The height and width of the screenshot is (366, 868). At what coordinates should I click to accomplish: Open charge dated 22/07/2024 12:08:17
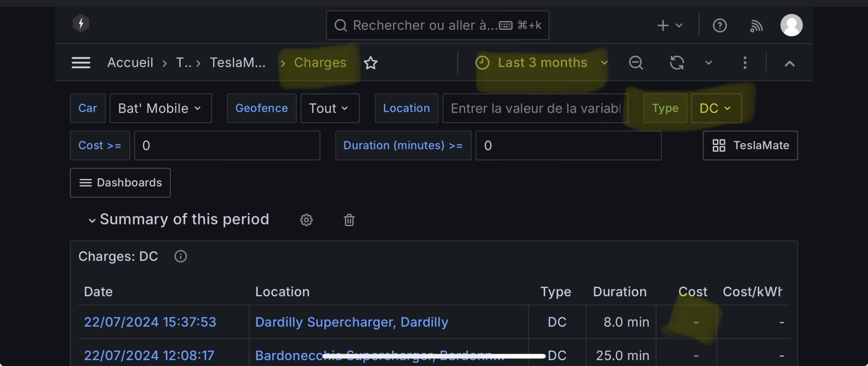click(x=149, y=356)
